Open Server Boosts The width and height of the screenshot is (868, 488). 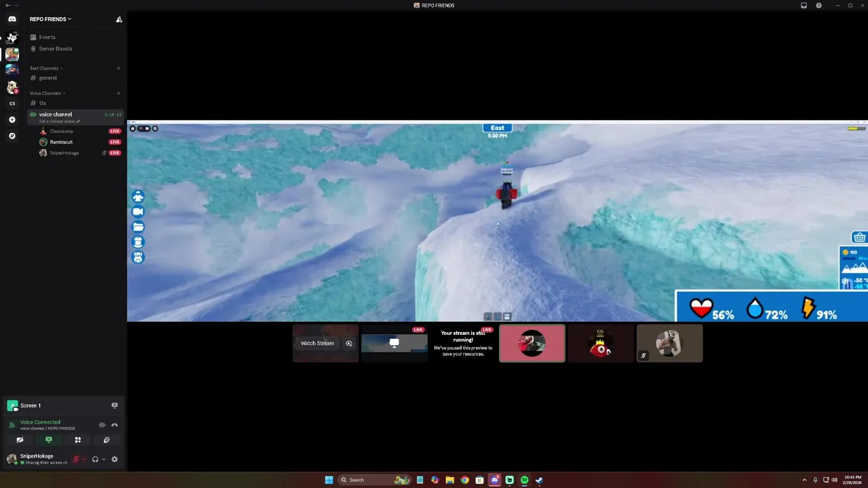(75, 49)
